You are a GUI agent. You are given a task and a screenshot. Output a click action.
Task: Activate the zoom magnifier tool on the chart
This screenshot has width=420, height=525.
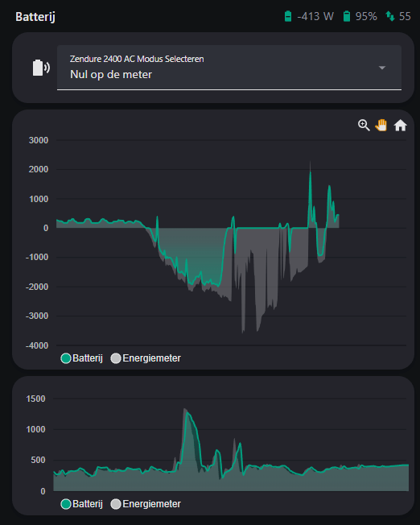tap(364, 126)
